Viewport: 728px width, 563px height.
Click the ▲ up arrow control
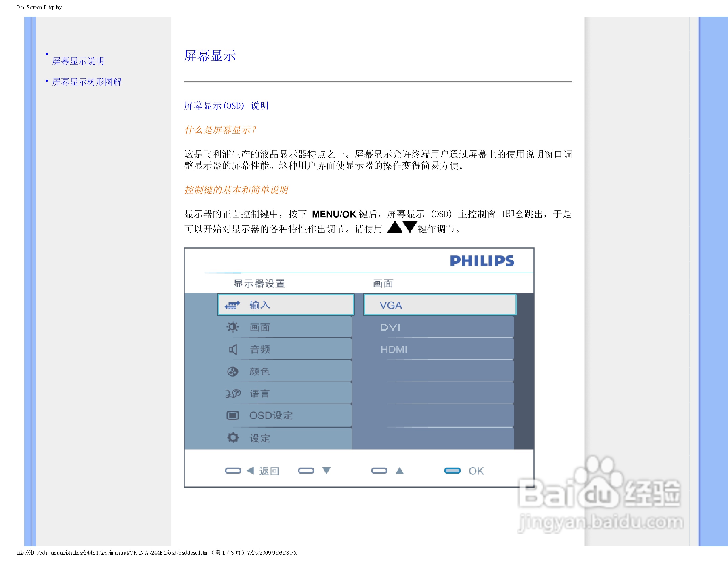click(399, 471)
